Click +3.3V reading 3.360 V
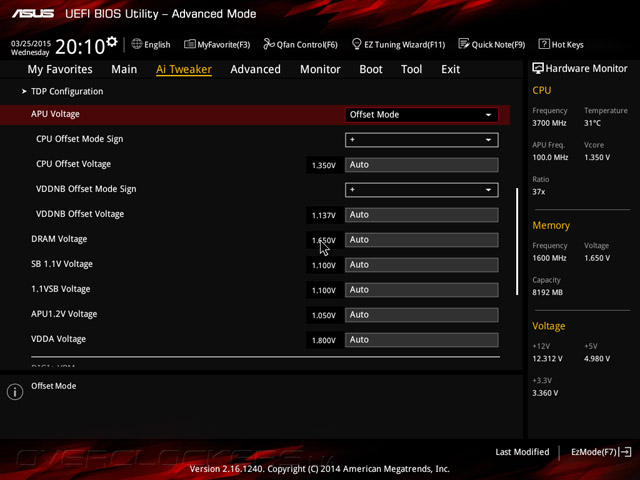 tap(545, 393)
